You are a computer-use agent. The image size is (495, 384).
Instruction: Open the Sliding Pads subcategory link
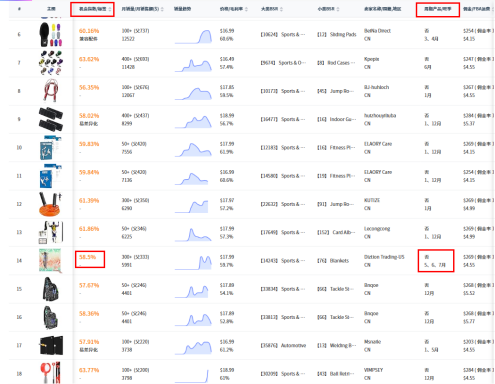click(x=343, y=34)
